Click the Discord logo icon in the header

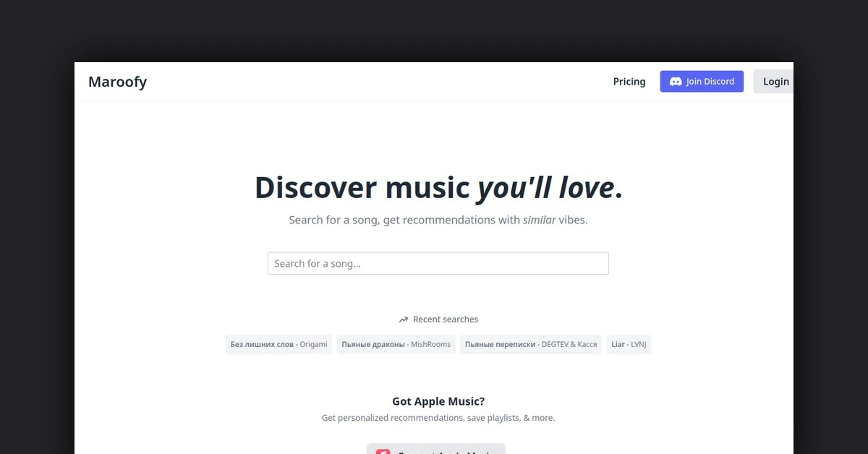click(x=676, y=82)
